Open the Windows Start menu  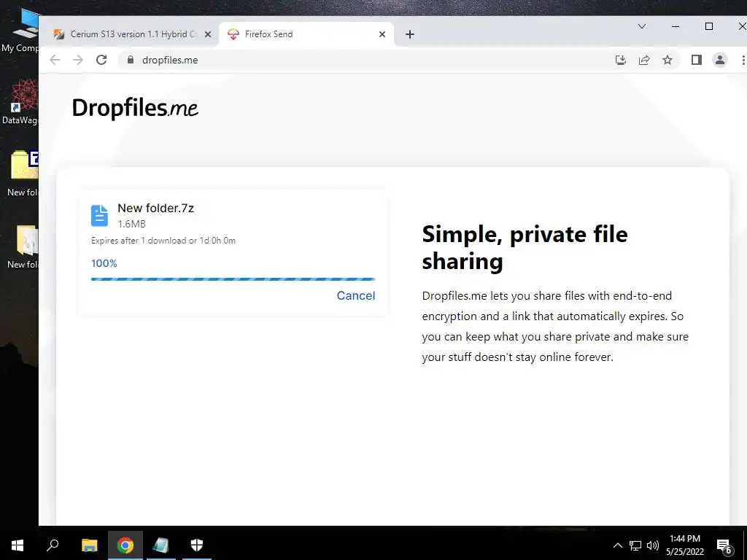(x=18, y=545)
